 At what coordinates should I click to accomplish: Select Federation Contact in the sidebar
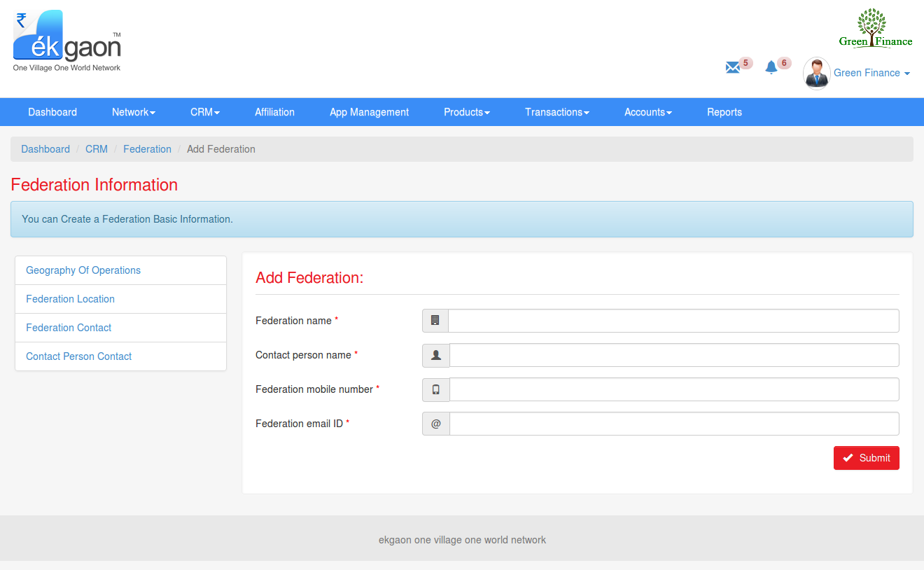[x=120, y=328]
